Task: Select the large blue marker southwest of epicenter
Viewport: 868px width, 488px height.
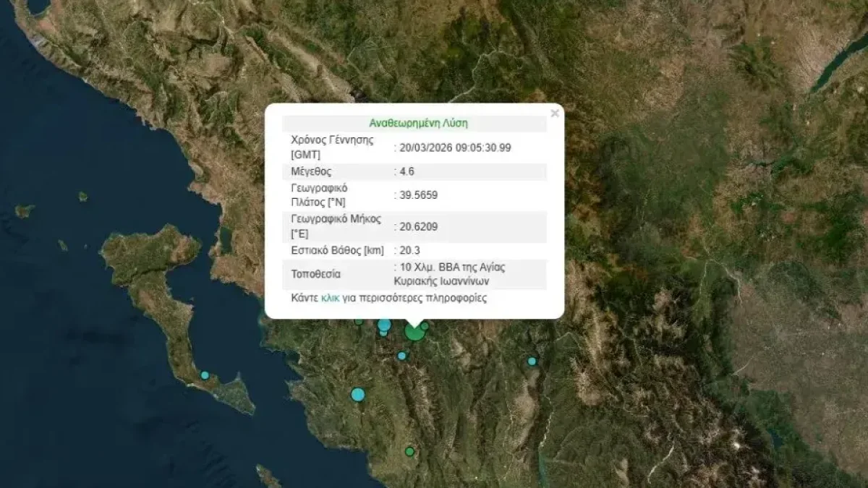Action: point(358,395)
